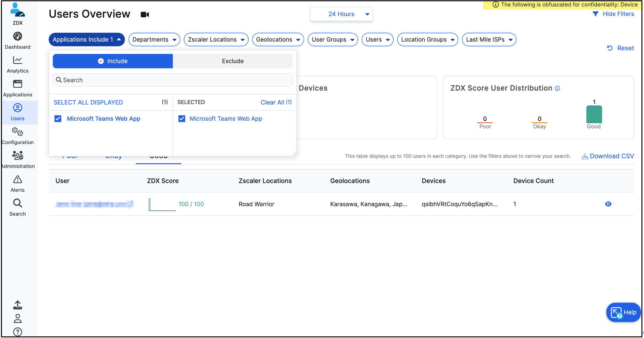Click the Road Warrior location cell
The height and width of the screenshot is (338, 644).
[x=256, y=204]
